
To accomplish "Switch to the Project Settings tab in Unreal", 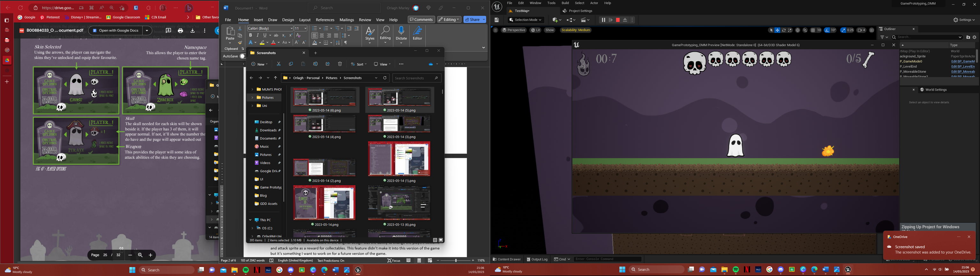I will [577, 11].
